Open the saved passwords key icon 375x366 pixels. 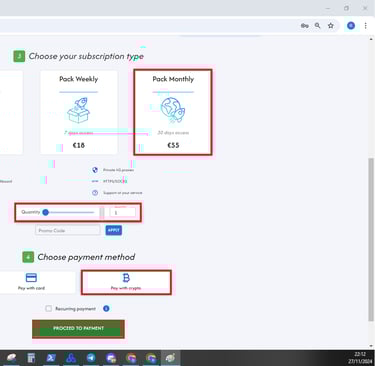[x=305, y=26]
